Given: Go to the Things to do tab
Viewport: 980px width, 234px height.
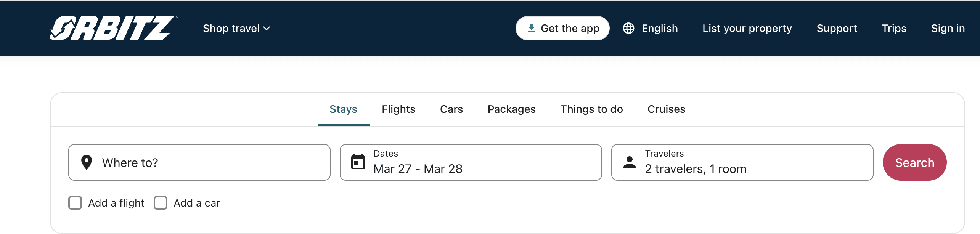Looking at the screenshot, I should pyautogui.click(x=591, y=109).
